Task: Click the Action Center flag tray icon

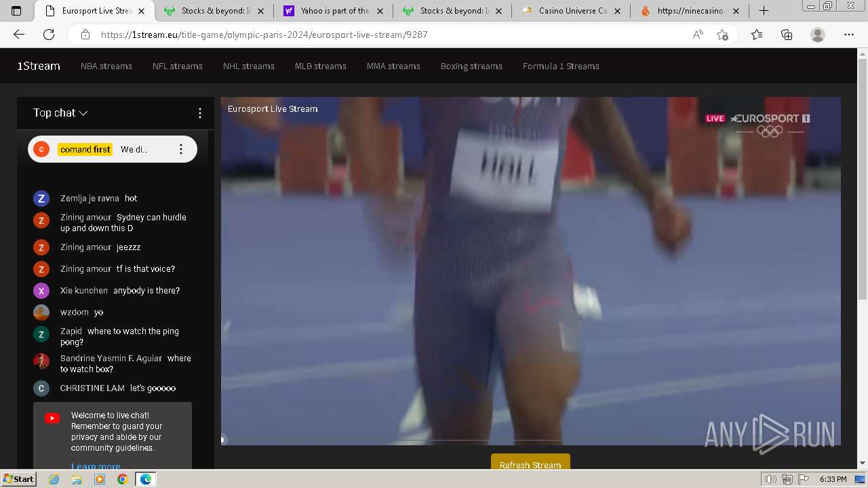Action: (804, 479)
